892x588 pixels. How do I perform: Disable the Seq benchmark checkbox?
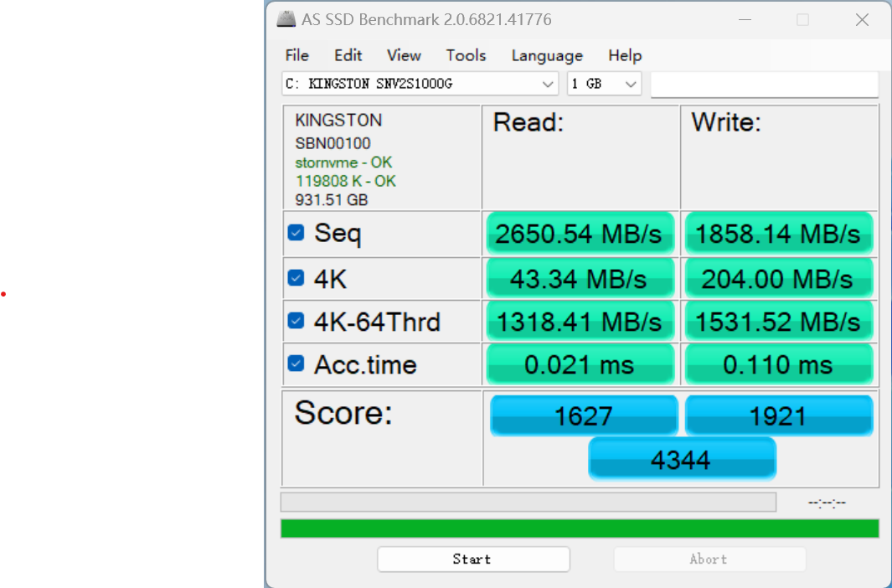click(296, 234)
